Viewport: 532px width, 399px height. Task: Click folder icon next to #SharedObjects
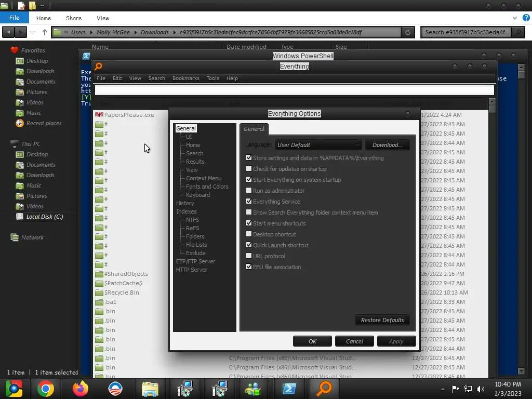pos(99,274)
